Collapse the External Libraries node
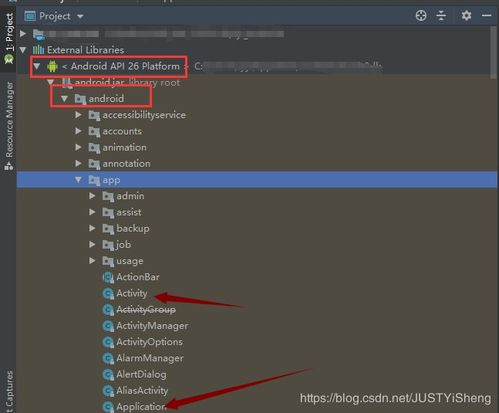The width and height of the screenshot is (499, 413). tap(23, 50)
